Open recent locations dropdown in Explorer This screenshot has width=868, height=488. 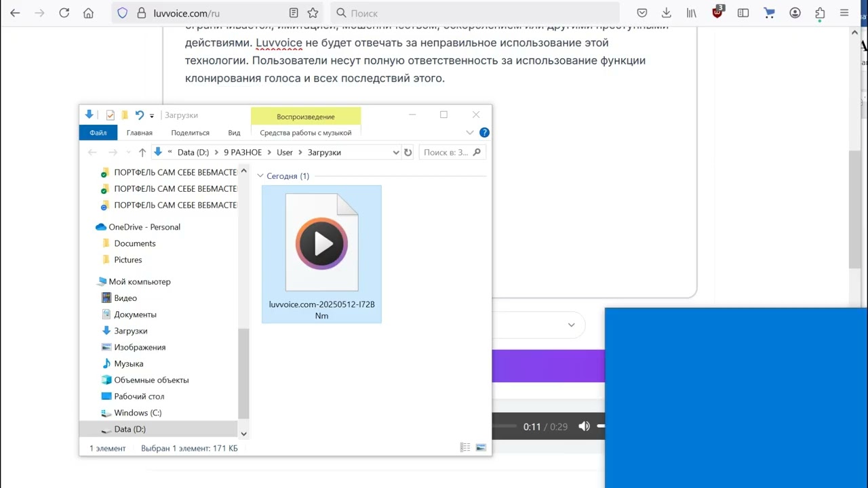click(x=129, y=152)
